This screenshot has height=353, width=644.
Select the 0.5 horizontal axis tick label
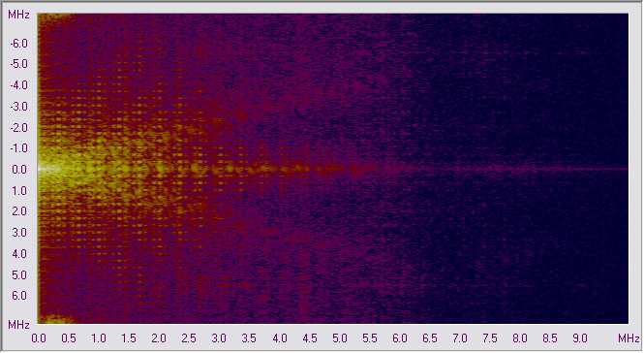(69, 338)
